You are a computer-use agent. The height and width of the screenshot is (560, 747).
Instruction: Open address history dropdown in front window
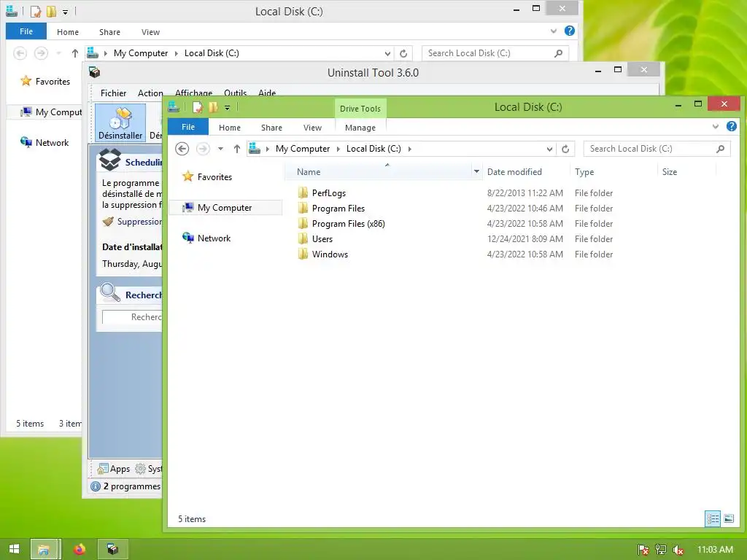549,149
